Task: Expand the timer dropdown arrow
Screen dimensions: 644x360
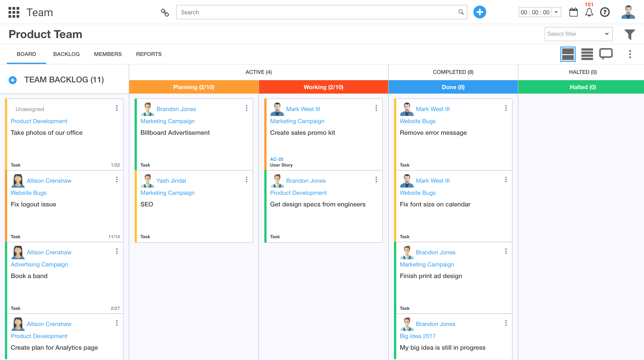Action: (556, 12)
